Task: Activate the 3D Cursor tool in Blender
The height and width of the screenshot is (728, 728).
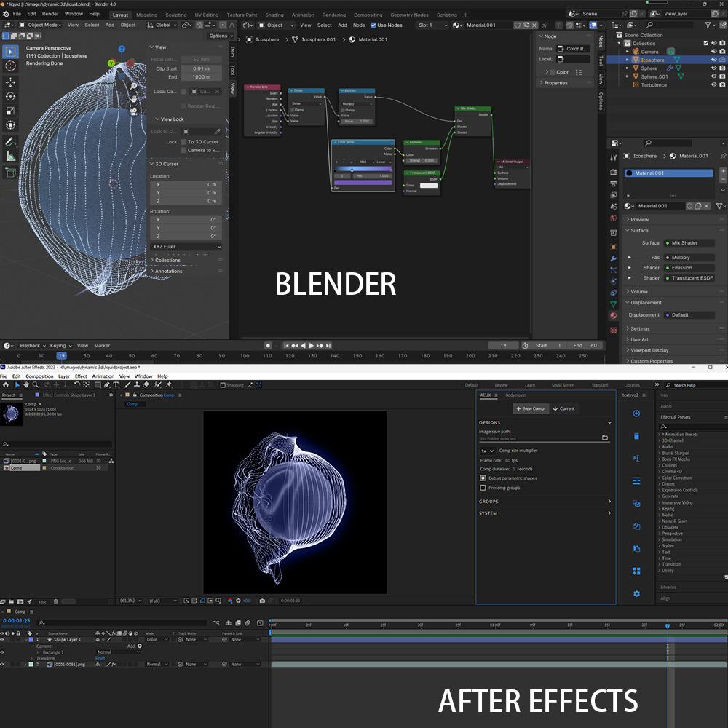Action: (10, 66)
